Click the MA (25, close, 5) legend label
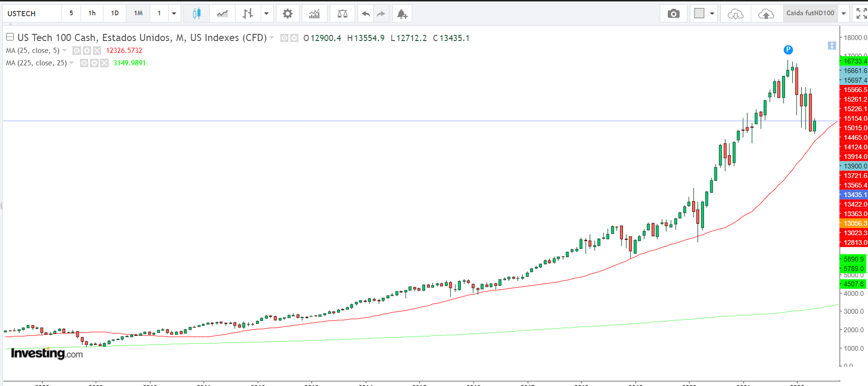Image resolution: width=868 pixels, height=386 pixels. pos(32,51)
